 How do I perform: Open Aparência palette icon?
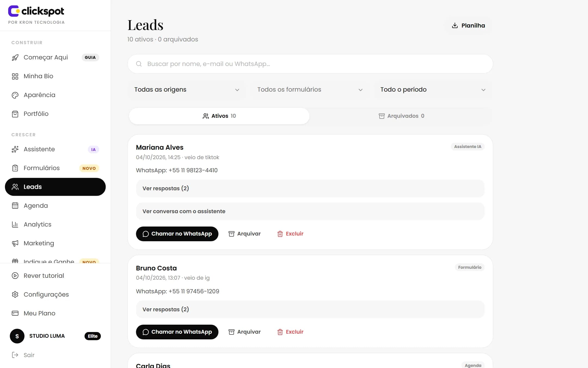tap(15, 95)
